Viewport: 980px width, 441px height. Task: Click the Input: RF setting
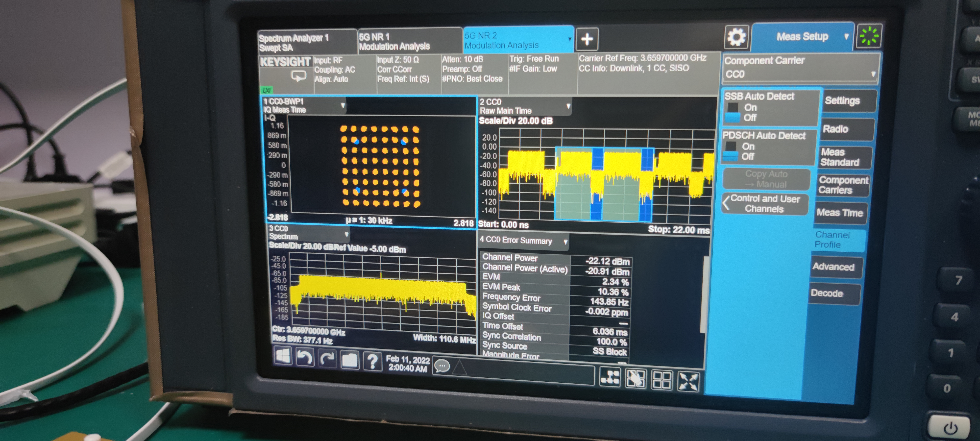point(328,60)
